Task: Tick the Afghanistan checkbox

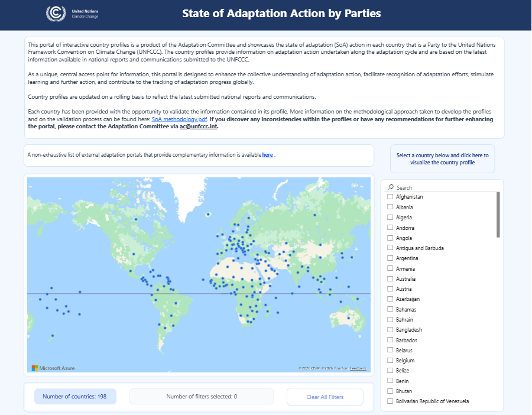Action: [390, 196]
